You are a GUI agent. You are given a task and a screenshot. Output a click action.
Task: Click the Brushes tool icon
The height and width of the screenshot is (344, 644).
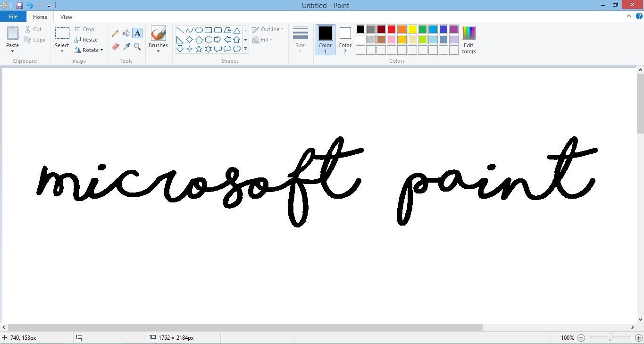(158, 34)
